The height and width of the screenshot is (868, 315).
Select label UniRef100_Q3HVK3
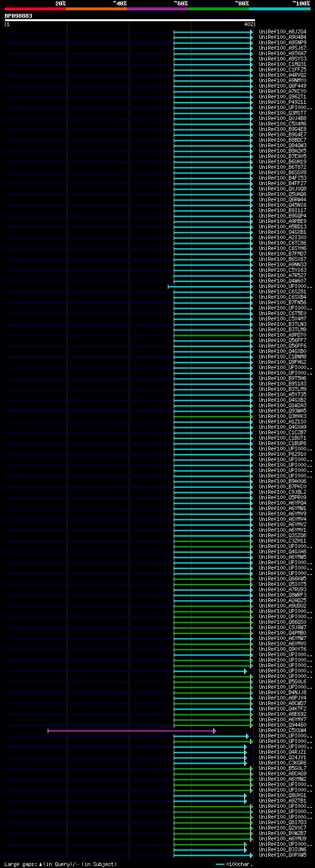(283, 417)
